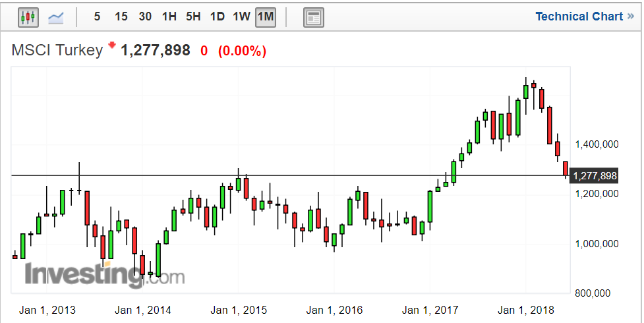Switch to the line chart icon
644x323 pixels.
click(x=57, y=17)
